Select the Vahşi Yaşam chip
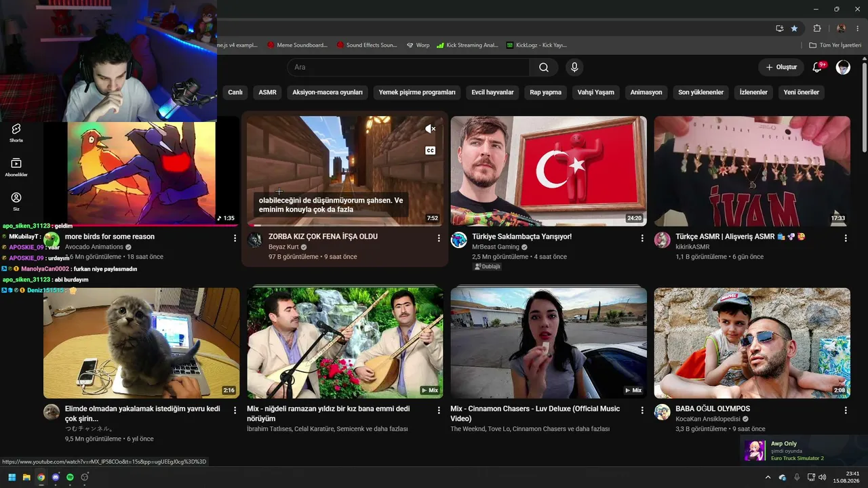The width and height of the screenshot is (868, 488). pyautogui.click(x=595, y=92)
